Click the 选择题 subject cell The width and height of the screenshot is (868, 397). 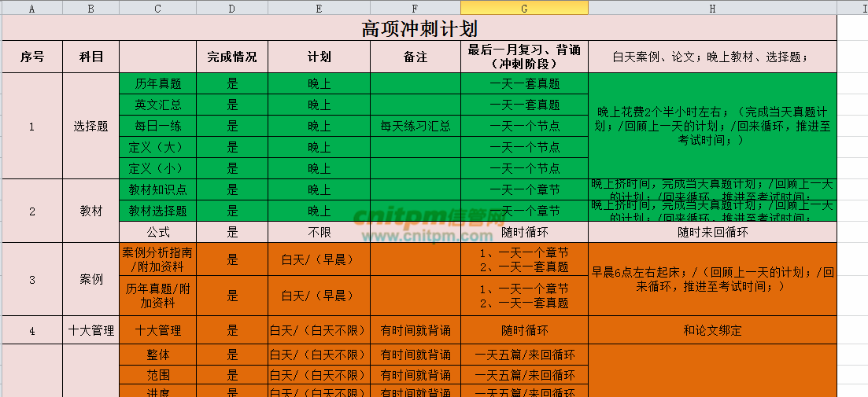(91, 126)
